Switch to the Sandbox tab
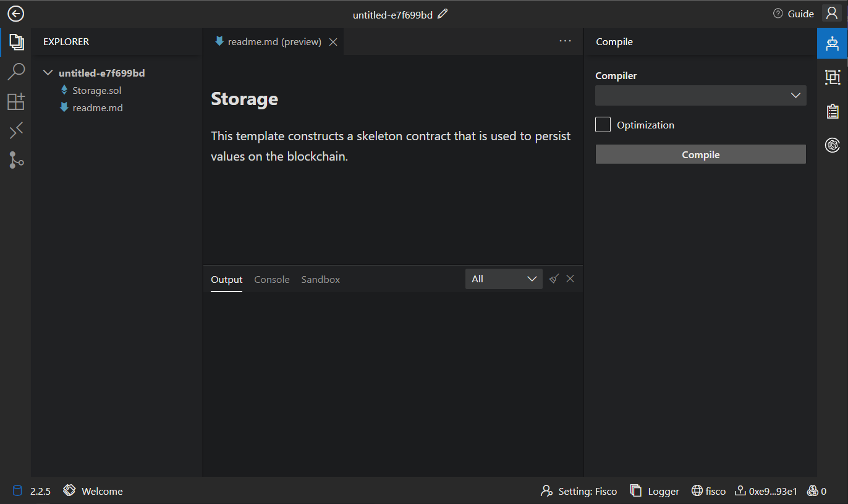Image resolution: width=848 pixels, height=504 pixels. [x=320, y=280]
